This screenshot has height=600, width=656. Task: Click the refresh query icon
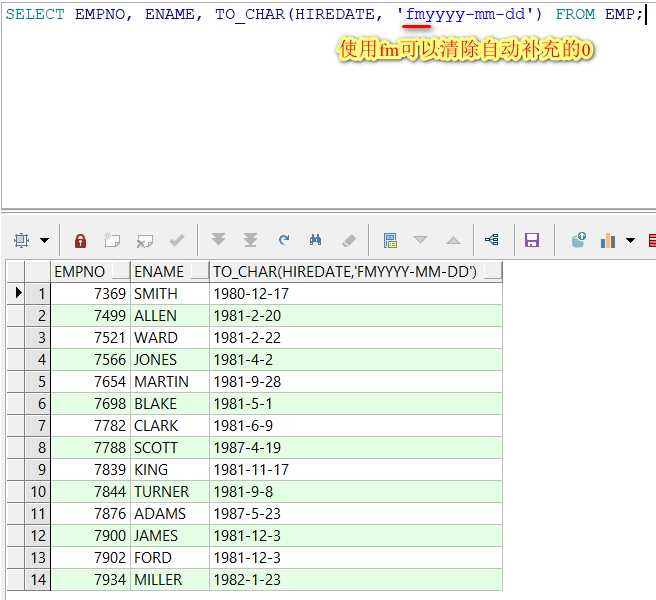(284, 240)
